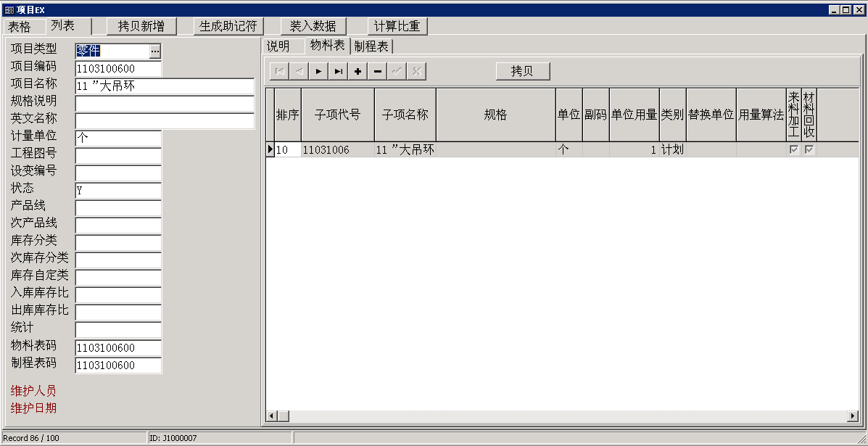Switch to the 制程表 tab
Viewport: 868px width, 446px height.
coord(371,46)
